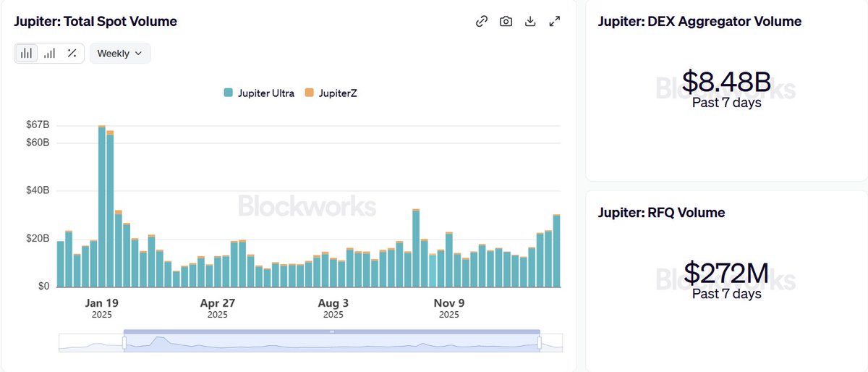The image size is (868, 372).
Task: Click the Jupiter: Total Spot Volume title
Action: click(95, 22)
